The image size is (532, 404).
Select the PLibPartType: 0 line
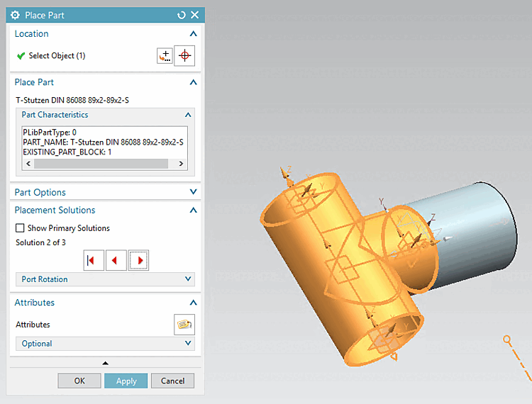click(50, 132)
